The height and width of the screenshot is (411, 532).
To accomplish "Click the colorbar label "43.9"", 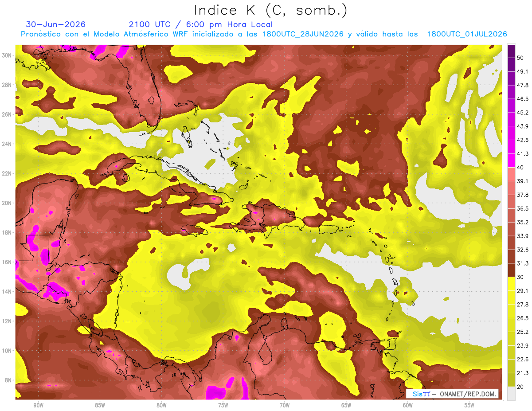I will [523, 126].
